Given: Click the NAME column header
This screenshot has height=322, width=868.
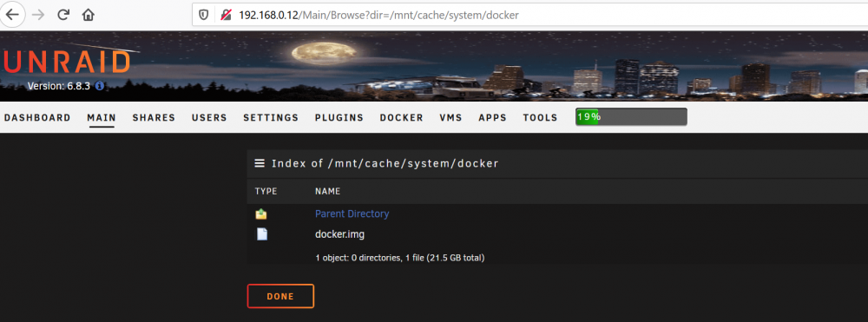Looking at the screenshot, I should (328, 192).
